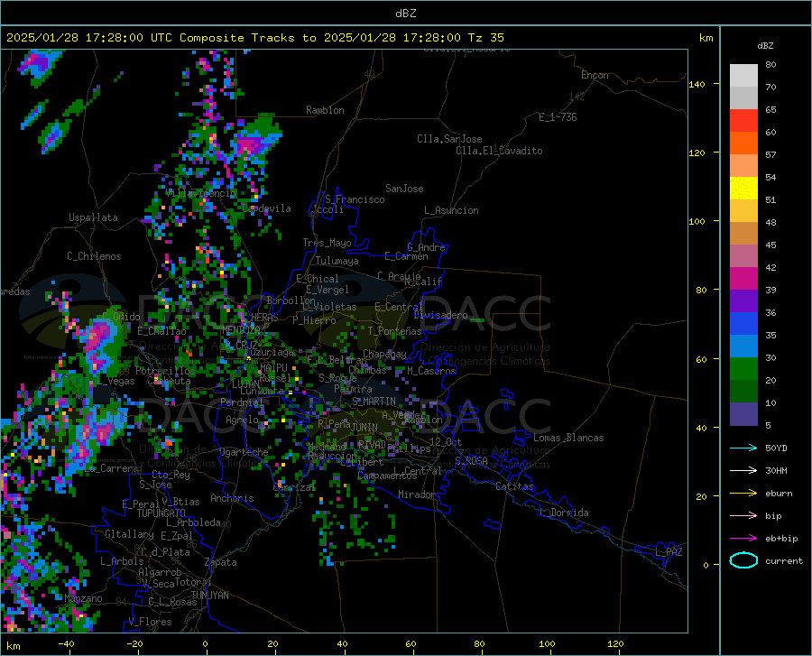Click the Chapanay place label
The width and height of the screenshot is (812, 656).
384,354
